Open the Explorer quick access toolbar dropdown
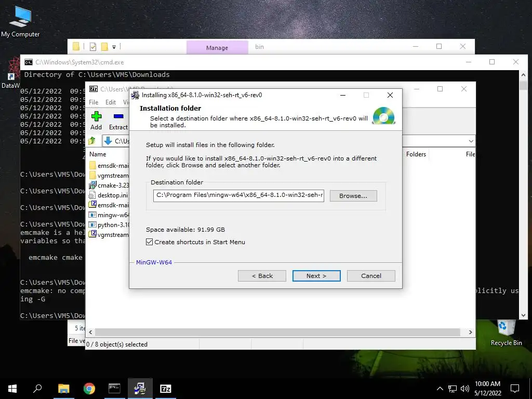532x399 pixels. pyautogui.click(x=114, y=47)
